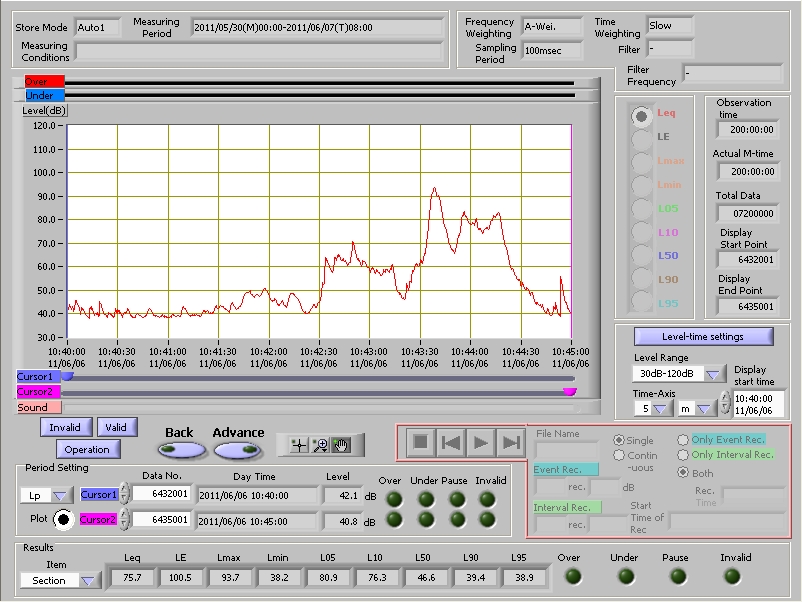Select the L95 plot radio button

click(641, 302)
